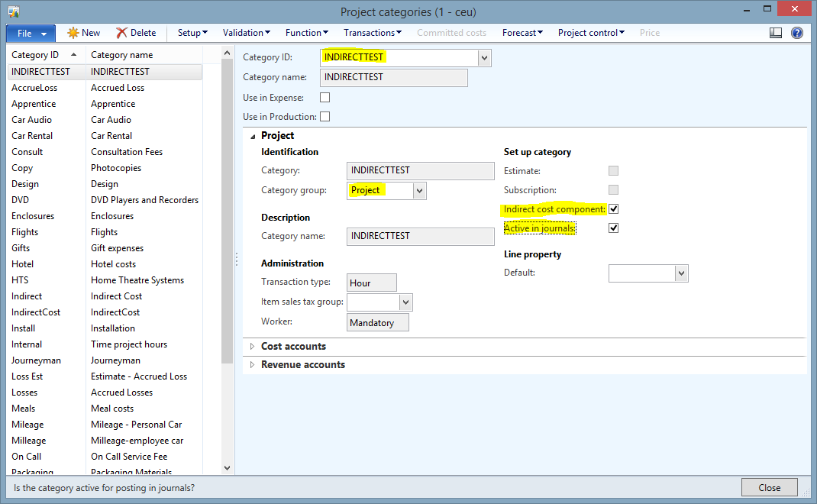The width and height of the screenshot is (817, 504).
Task: Collapse the Project section triangle
Action: (x=253, y=136)
